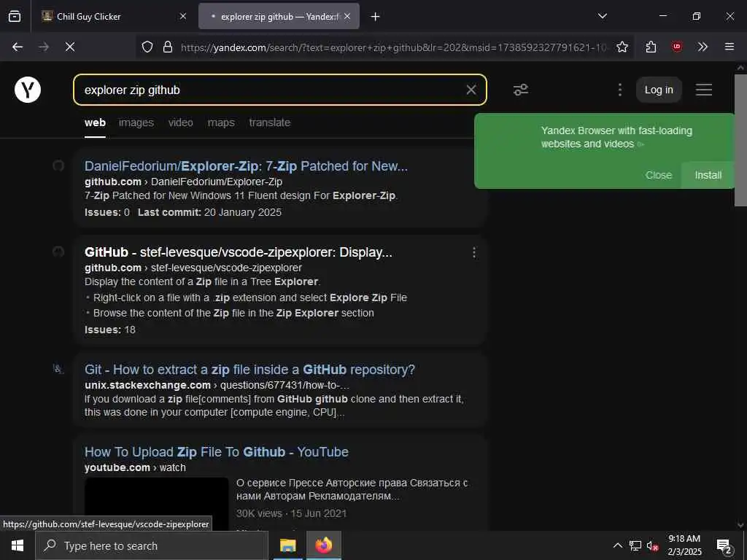Open Yandex three-dot options menu

pyautogui.click(x=619, y=90)
